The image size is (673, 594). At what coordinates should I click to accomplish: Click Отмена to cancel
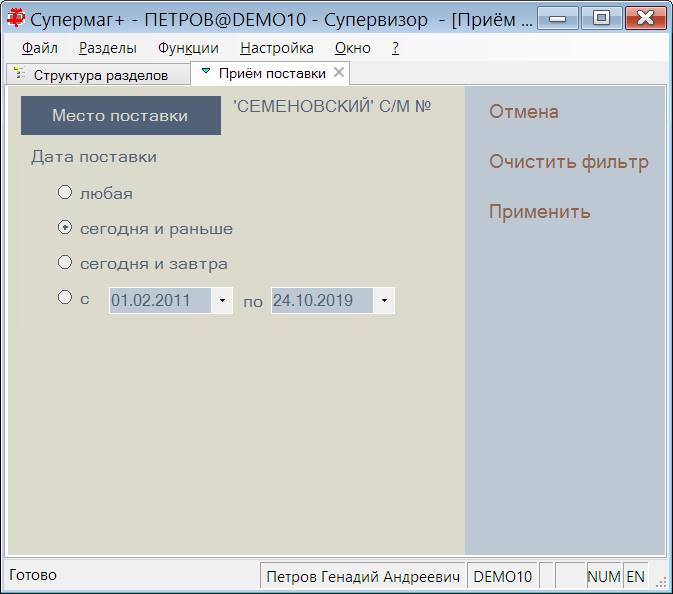pyautogui.click(x=524, y=112)
